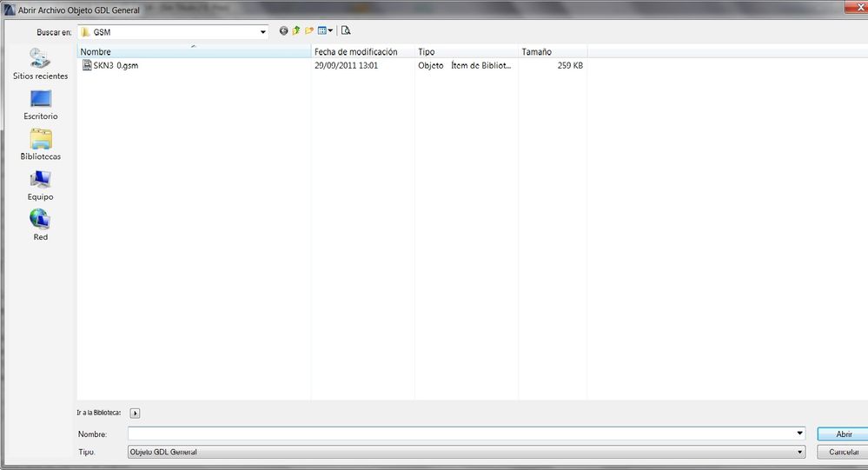Open the Ir a la Biblioteca arrow button

point(135,413)
